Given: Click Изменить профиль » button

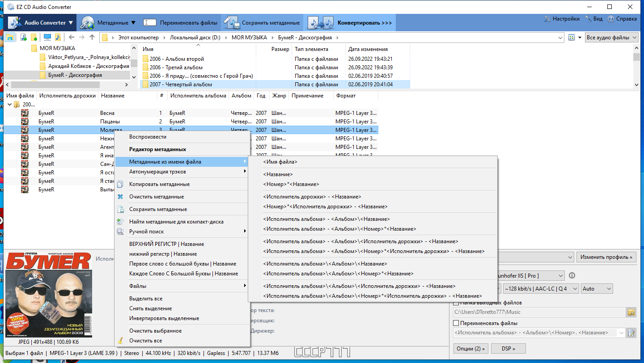Looking at the screenshot, I should coord(607,257).
